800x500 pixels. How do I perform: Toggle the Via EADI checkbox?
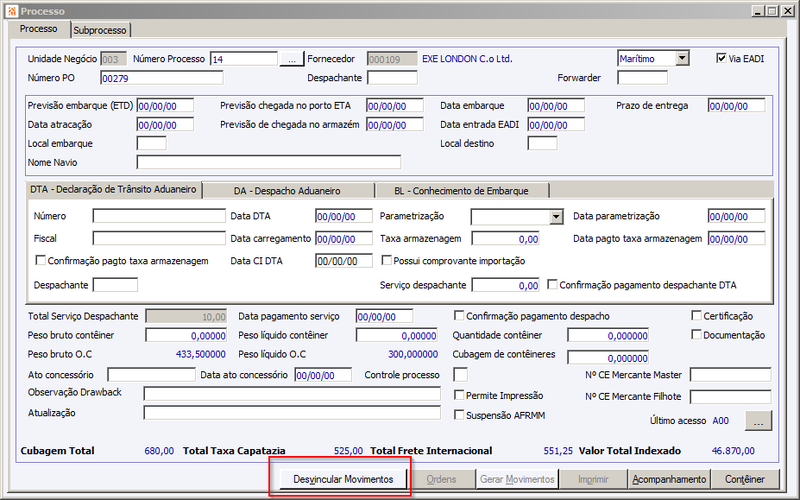click(721, 58)
